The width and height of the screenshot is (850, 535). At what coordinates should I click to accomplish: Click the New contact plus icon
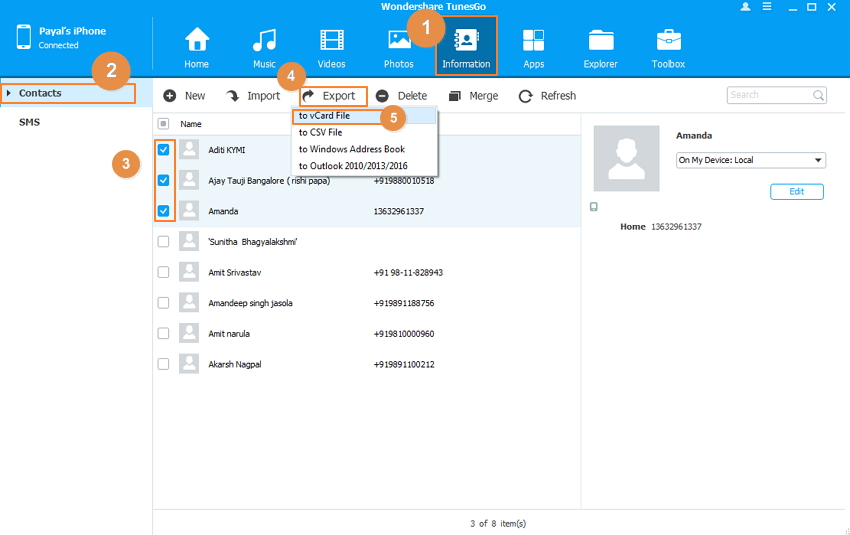click(170, 96)
